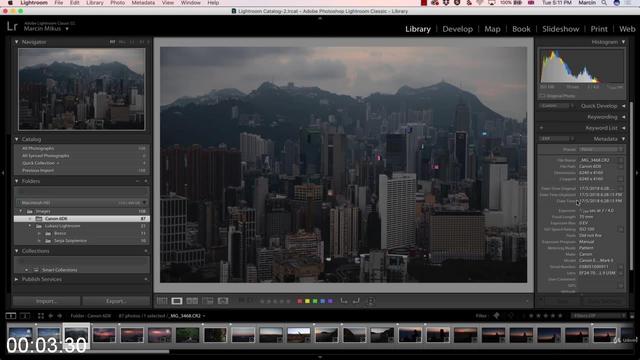Open Filters Off dropdown in filmstrip

click(598, 316)
